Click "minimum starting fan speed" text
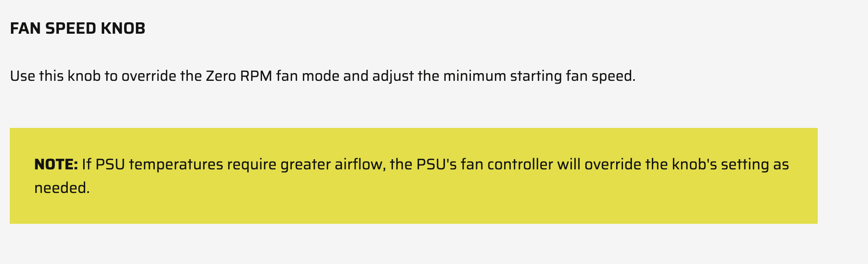Screen dimensions: 868x264 pos(539,76)
